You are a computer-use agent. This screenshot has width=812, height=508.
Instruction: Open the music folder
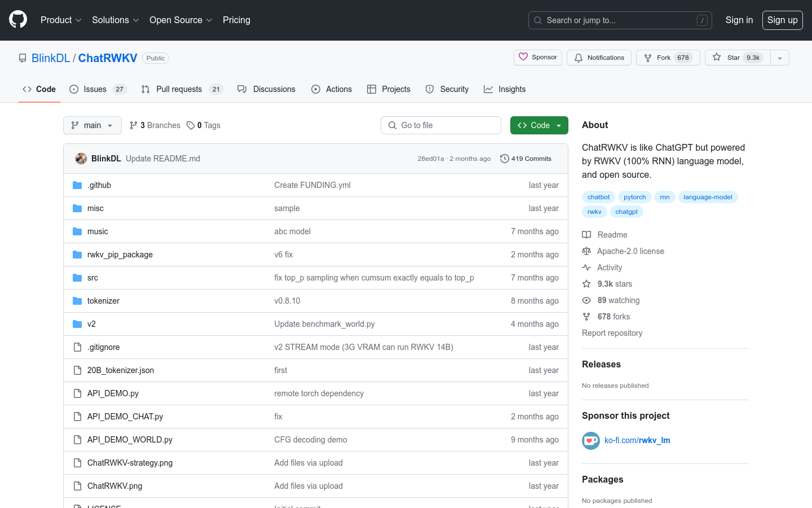pos(98,231)
